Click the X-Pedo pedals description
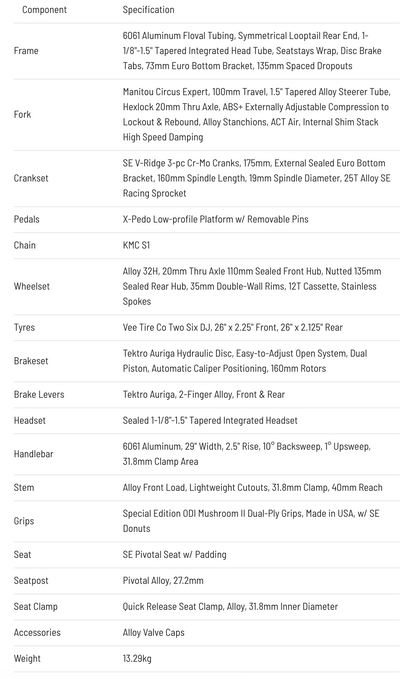This screenshot has height=679, width=416. tap(215, 219)
